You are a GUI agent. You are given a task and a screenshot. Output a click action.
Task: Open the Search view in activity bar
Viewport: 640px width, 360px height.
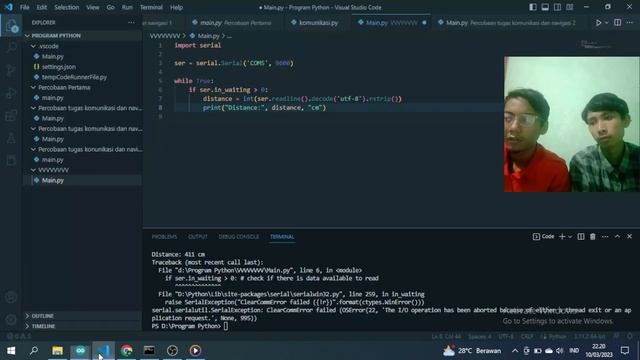(x=11, y=47)
